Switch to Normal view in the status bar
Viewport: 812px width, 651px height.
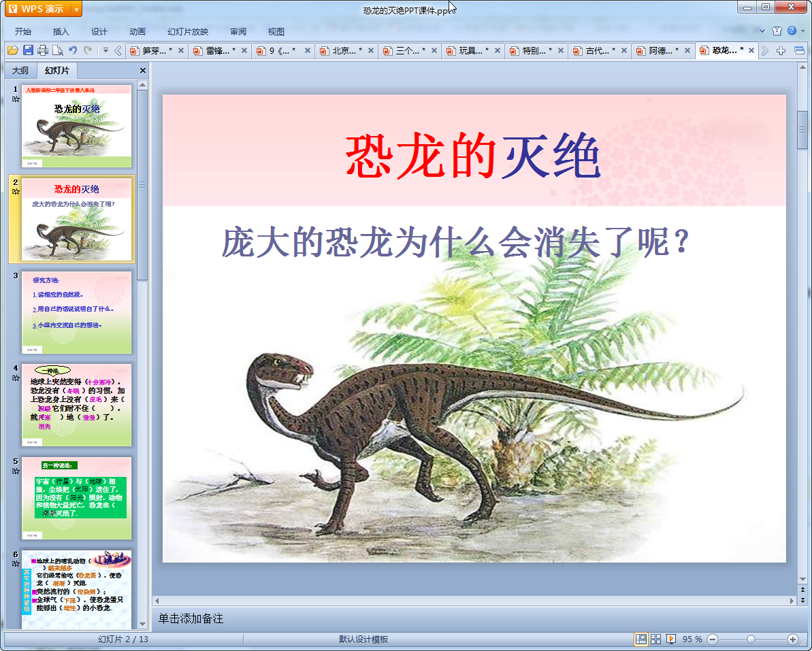(x=641, y=639)
